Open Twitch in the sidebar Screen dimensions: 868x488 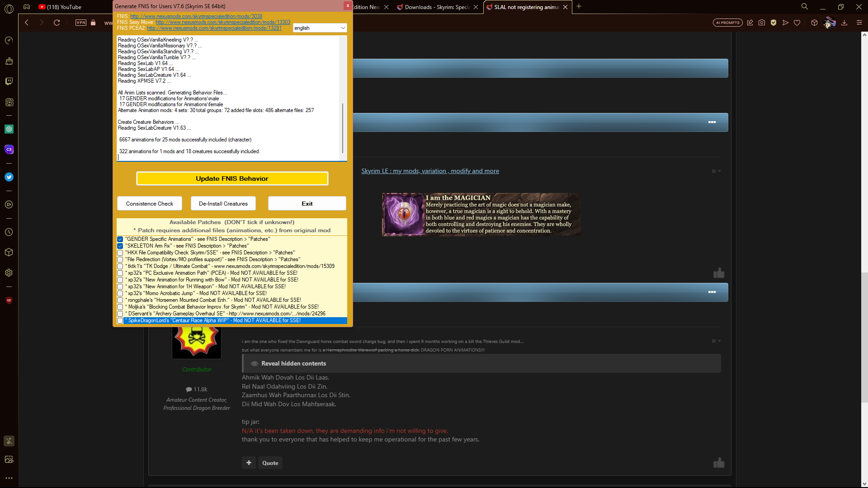click(9, 81)
